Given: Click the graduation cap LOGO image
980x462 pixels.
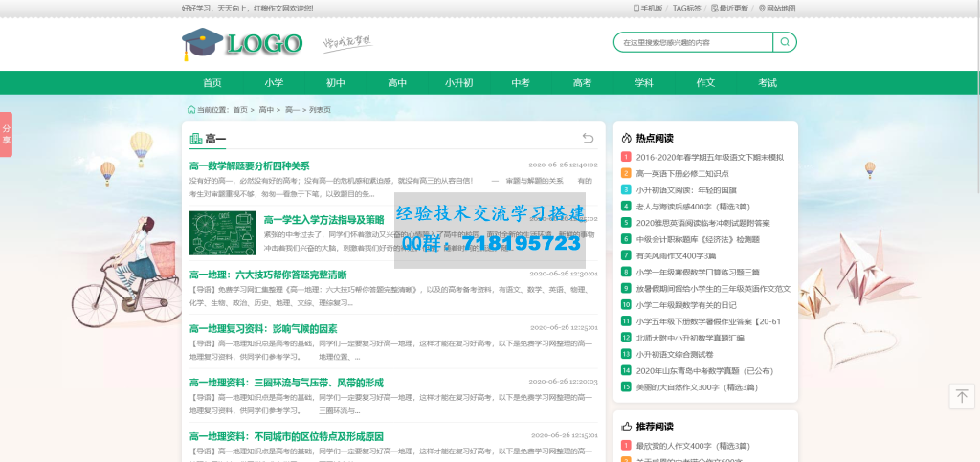Looking at the screenshot, I should coord(242,43).
